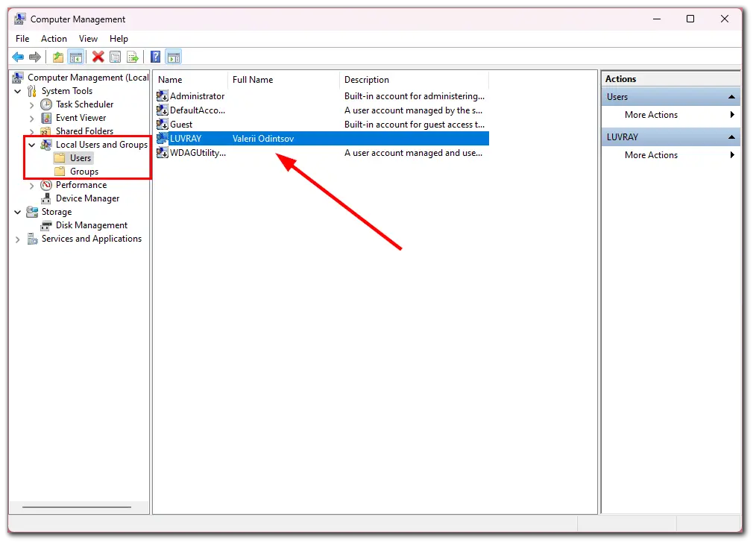Image resolution: width=756 pixels, height=546 pixels.
Task: Open More Actions under Users
Action: point(651,115)
